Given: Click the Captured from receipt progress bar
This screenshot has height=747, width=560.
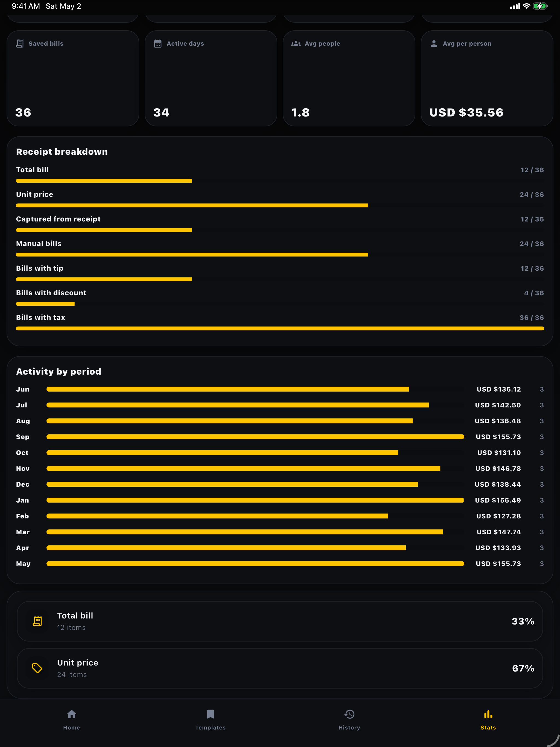Looking at the screenshot, I should (x=280, y=230).
